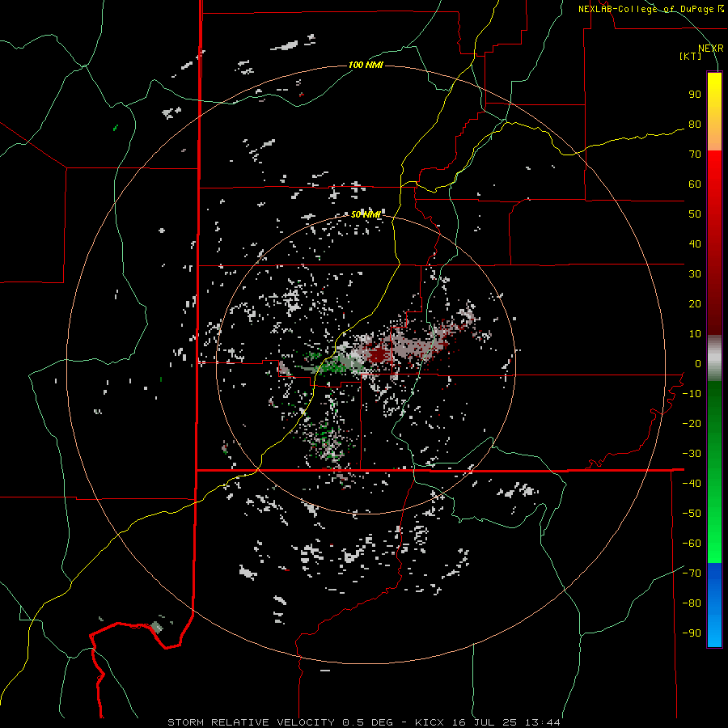The height and width of the screenshot is (728, 728).
Task: Pick the 70 tick label on scale
Action: pyautogui.click(x=695, y=154)
